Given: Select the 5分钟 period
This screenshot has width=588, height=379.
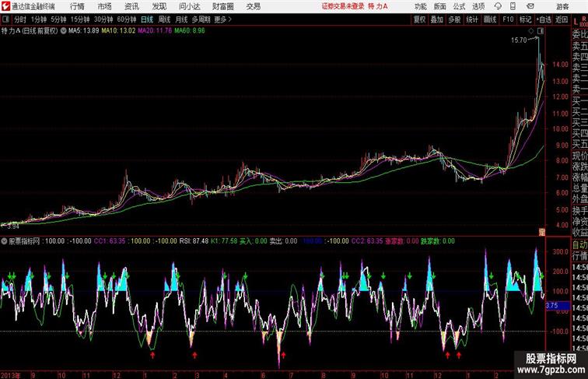Looking at the screenshot, I should [x=58, y=19].
